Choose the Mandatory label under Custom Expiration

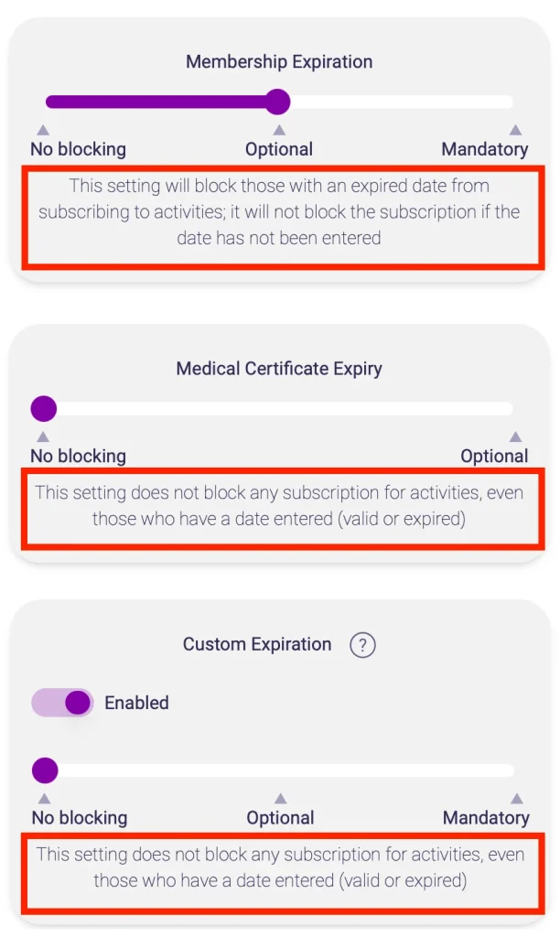click(x=486, y=818)
